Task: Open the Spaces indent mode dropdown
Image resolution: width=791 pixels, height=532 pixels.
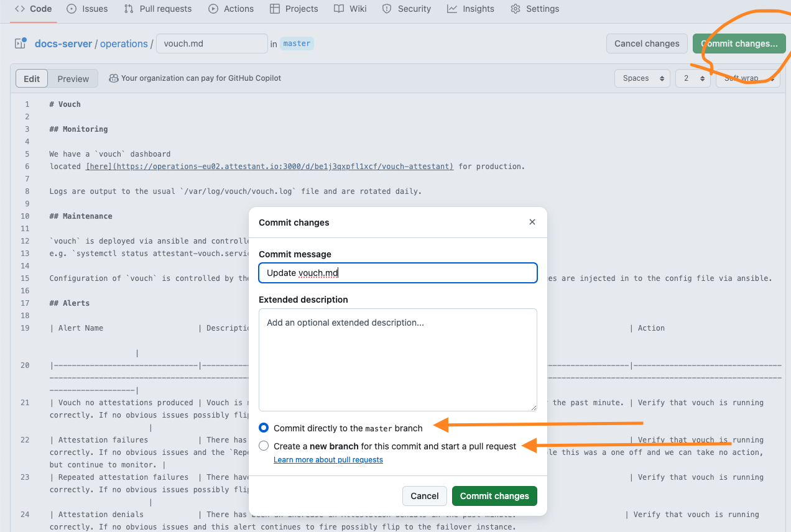Action: pyautogui.click(x=642, y=78)
